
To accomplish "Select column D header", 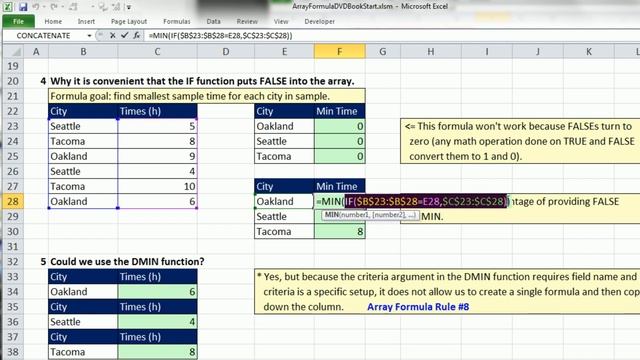I will tap(226, 51).
